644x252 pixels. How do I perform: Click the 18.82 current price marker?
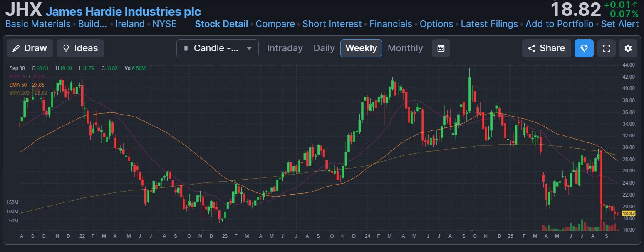click(x=628, y=213)
